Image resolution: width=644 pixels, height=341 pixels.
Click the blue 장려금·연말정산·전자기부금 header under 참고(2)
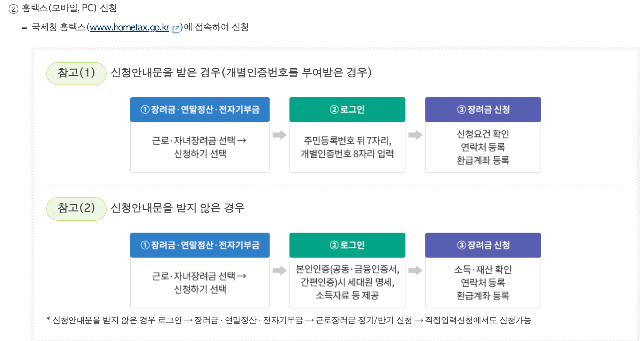click(200, 245)
